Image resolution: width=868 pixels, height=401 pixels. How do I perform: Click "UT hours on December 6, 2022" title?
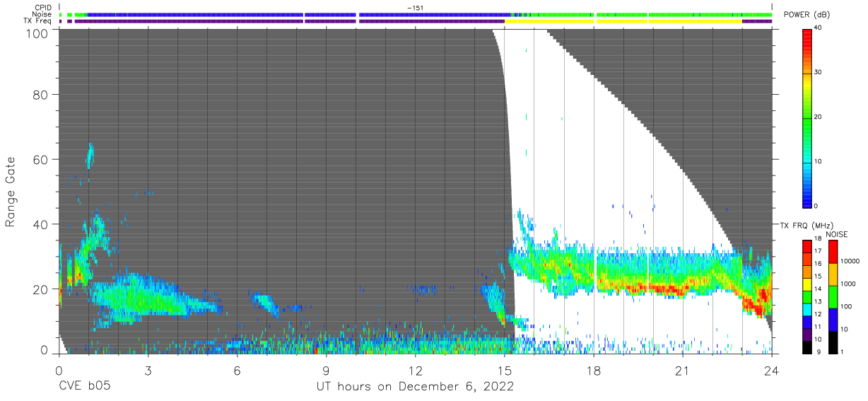414,387
